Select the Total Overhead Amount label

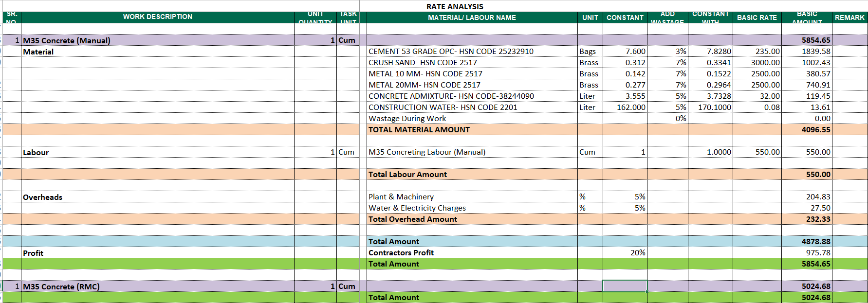(472, 219)
